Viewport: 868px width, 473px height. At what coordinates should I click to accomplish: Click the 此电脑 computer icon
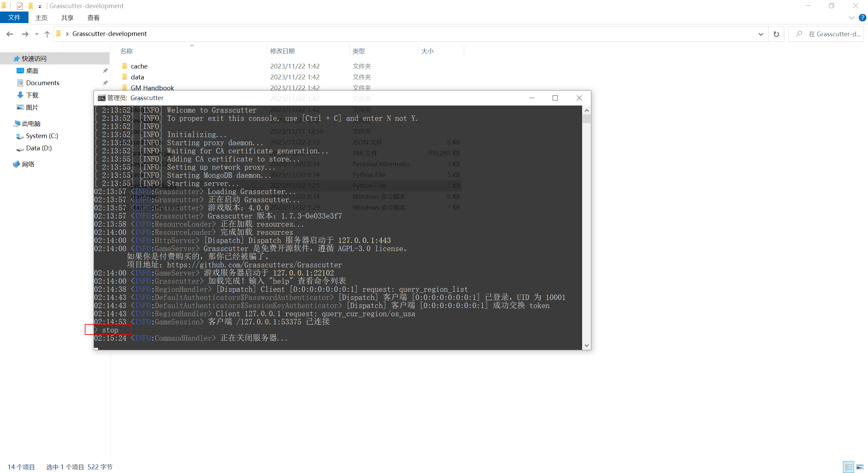coord(17,124)
